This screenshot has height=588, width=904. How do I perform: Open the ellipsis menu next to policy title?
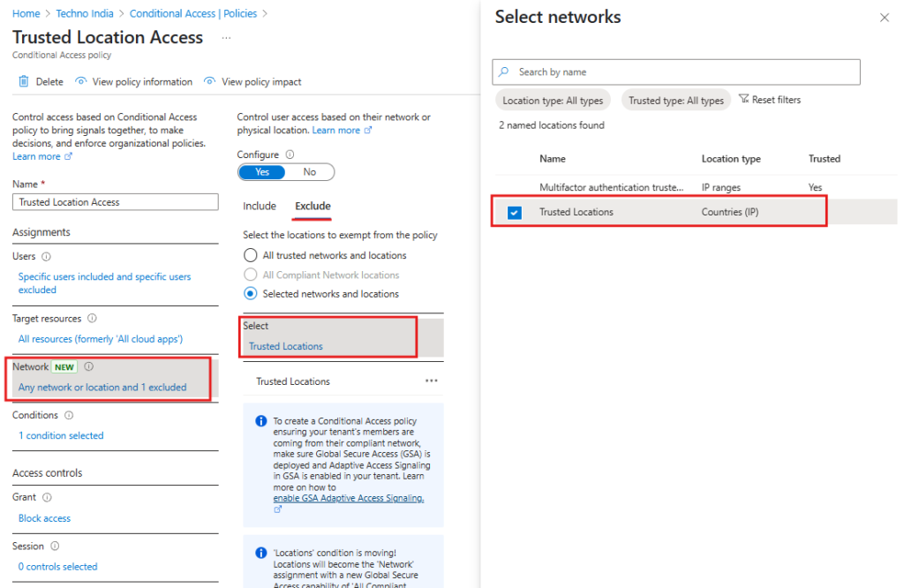(x=226, y=37)
